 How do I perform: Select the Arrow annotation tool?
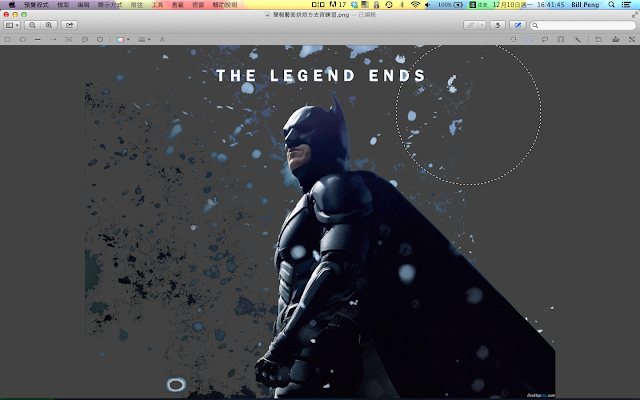click(x=53, y=40)
